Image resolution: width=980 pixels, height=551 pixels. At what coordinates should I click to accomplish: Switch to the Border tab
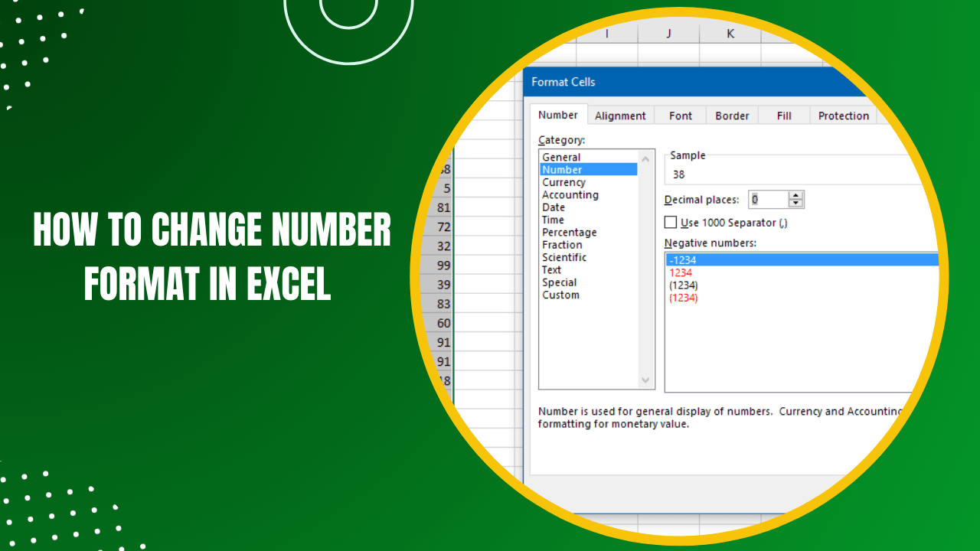tap(731, 115)
